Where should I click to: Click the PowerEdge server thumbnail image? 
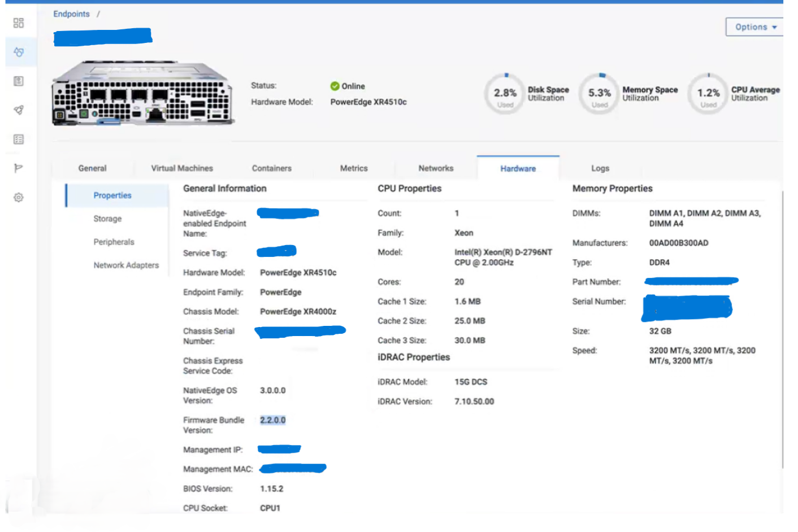[143, 93]
